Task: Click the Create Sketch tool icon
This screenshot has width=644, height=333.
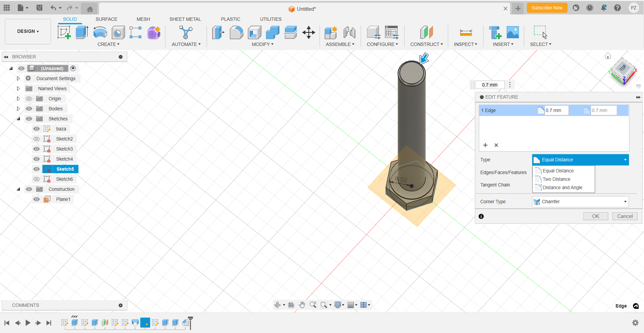Action: (x=64, y=33)
